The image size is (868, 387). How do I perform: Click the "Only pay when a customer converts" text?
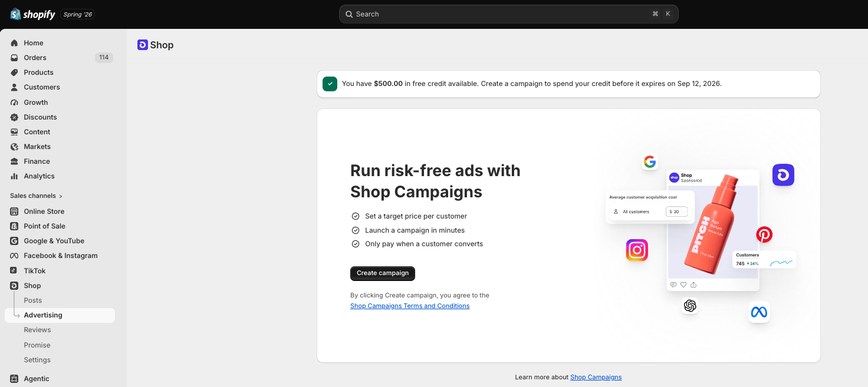point(424,244)
